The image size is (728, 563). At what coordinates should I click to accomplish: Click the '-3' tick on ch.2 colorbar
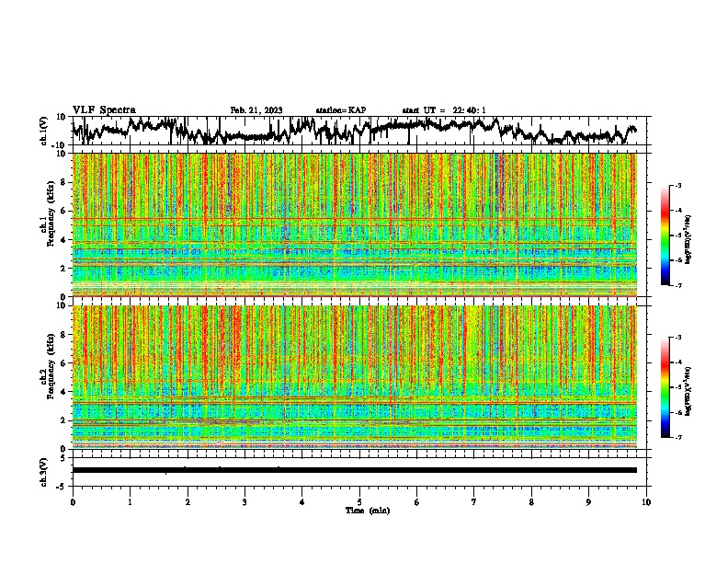point(677,338)
